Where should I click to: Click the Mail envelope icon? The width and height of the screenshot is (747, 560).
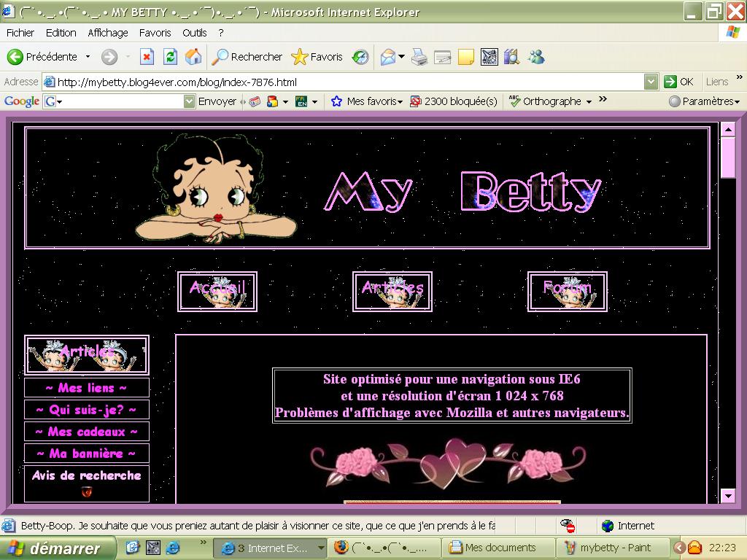[388, 57]
